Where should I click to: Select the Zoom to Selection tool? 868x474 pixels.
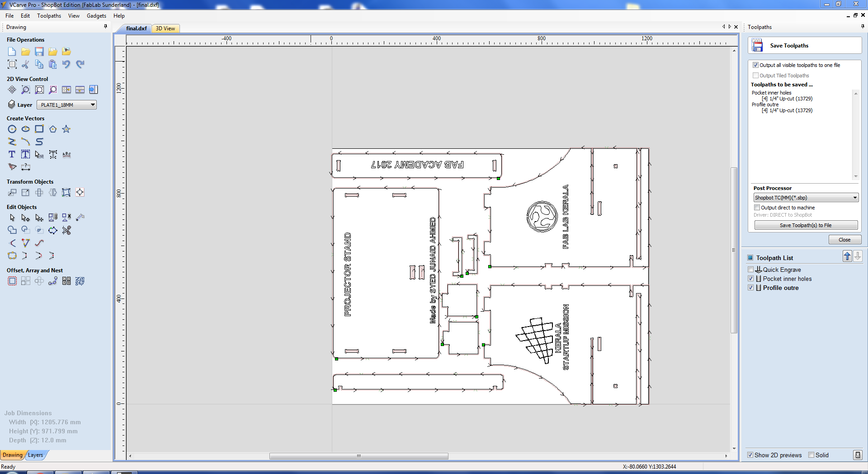(x=53, y=90)
